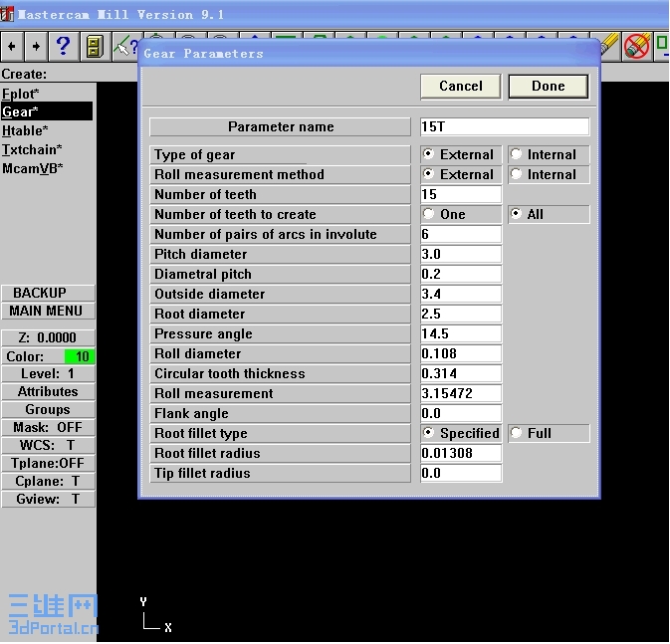
Task: Click the Gear Parameters dialog title bar
Action: [x=369, y=54]
